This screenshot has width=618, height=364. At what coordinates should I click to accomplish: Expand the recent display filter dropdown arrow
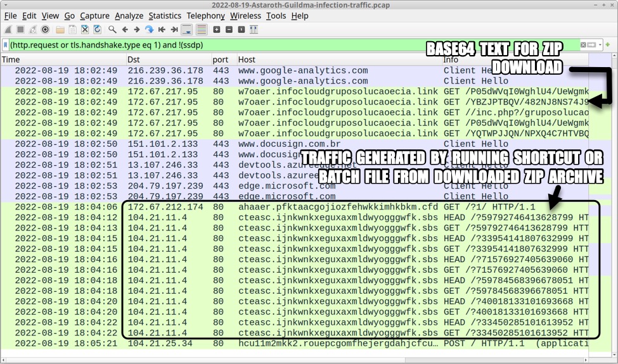coord(600,45)
